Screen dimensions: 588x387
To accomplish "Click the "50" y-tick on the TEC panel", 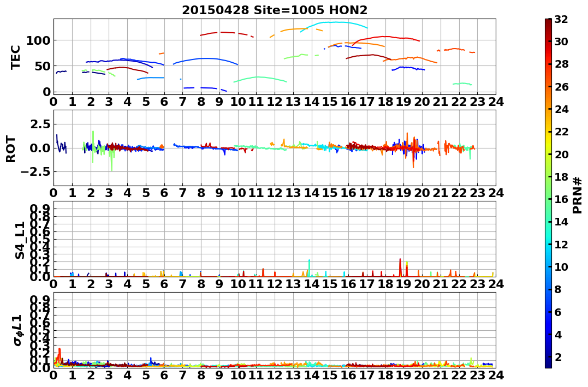I will point(42,66).
